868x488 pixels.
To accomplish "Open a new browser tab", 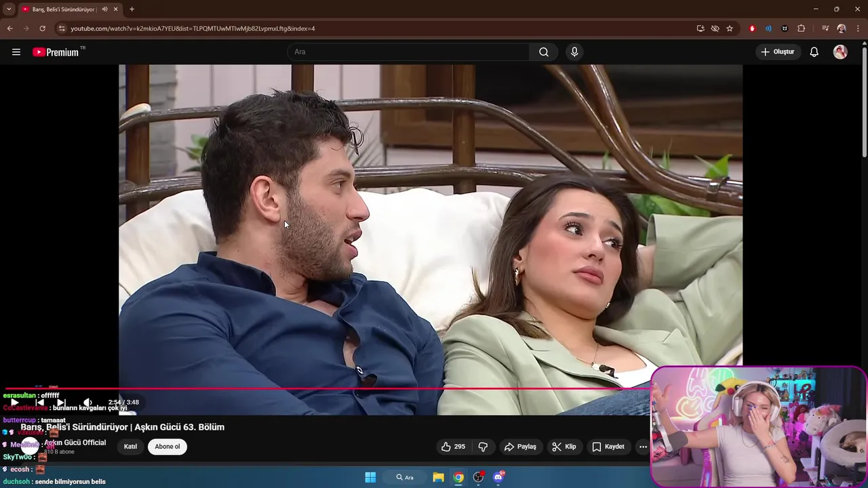I will click(x=132, y=9).
